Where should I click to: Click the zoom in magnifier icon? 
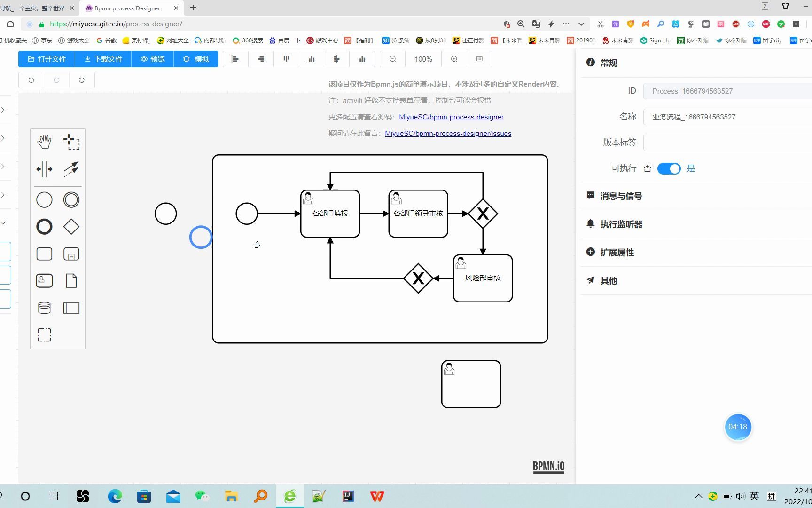tap(453, 59)
